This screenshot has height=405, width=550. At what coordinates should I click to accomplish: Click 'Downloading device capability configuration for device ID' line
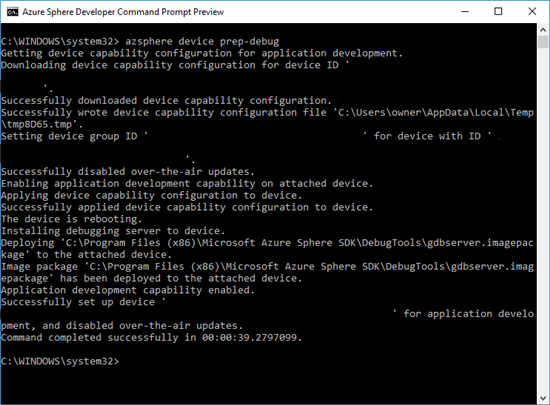pos(175,65)
